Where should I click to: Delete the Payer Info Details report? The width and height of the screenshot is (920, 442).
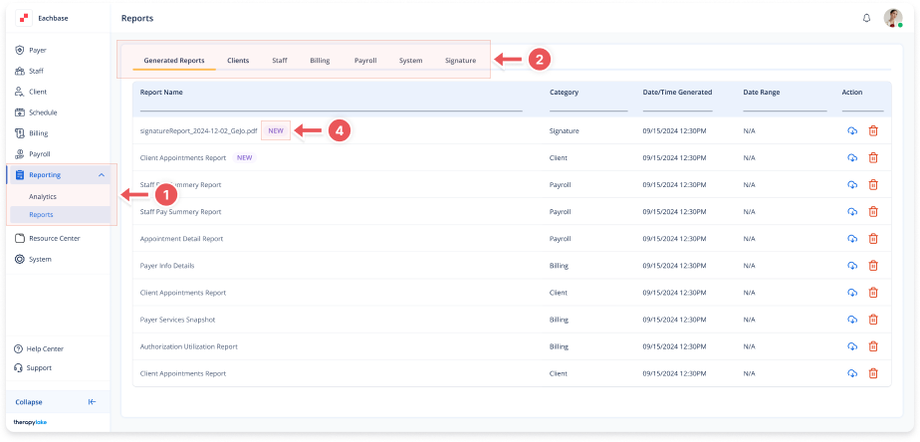(x=873, y=266)
